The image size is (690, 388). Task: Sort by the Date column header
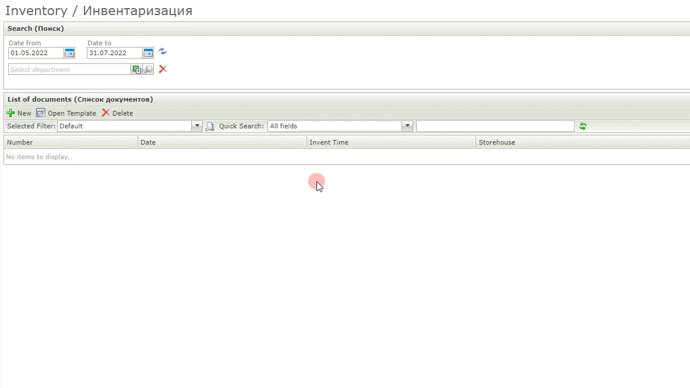point(222,143)
